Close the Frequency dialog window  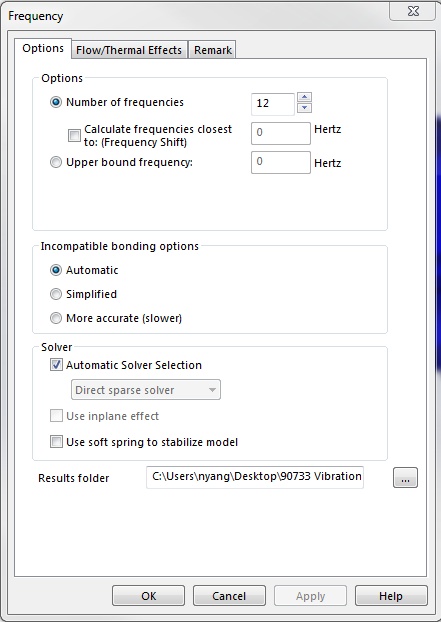[x=413, y=11]
